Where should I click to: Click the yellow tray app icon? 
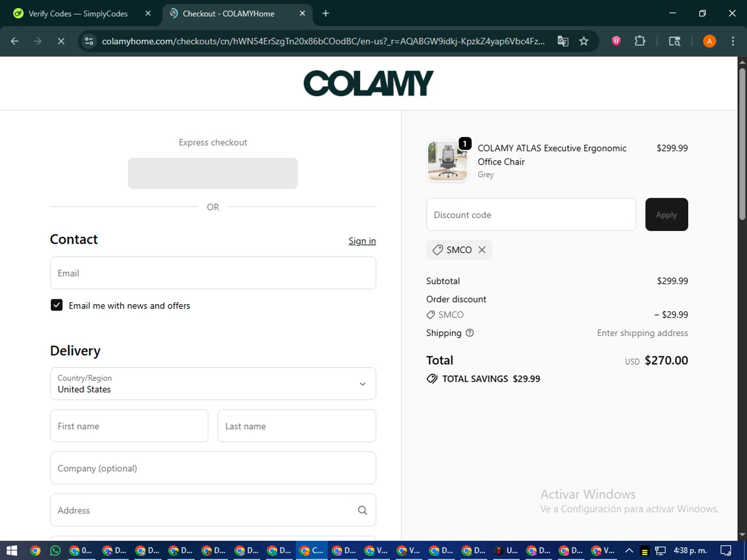(x=644, y=551)
